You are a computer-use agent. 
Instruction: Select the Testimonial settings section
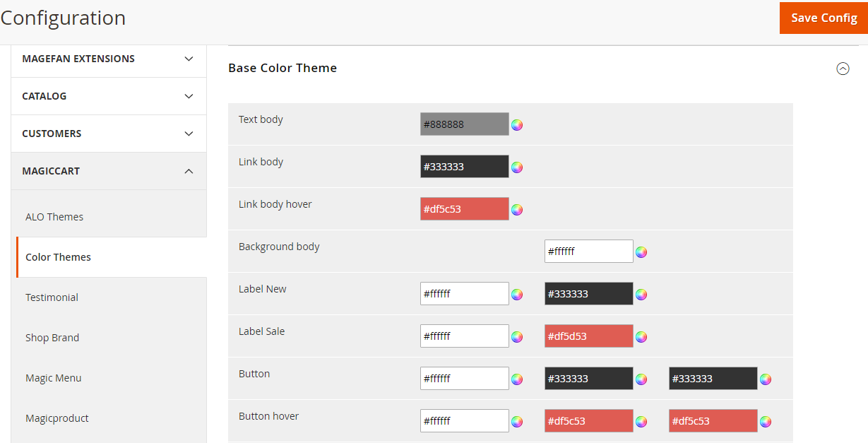click(52, 297)
